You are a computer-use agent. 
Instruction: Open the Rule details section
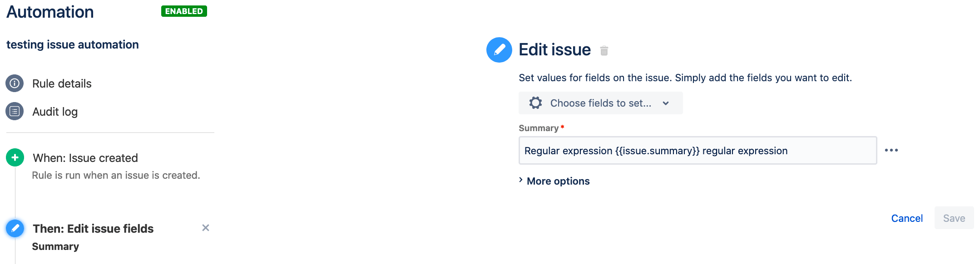[x=62, y=83]
